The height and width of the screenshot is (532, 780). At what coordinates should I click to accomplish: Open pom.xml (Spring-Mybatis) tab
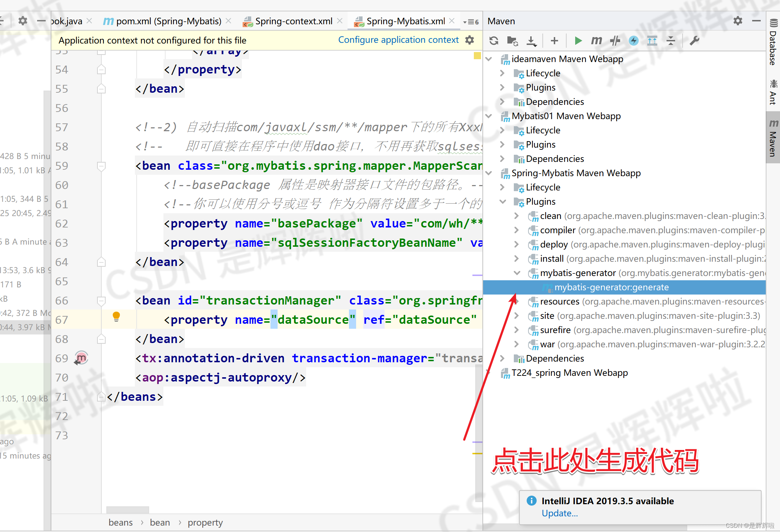168,21
